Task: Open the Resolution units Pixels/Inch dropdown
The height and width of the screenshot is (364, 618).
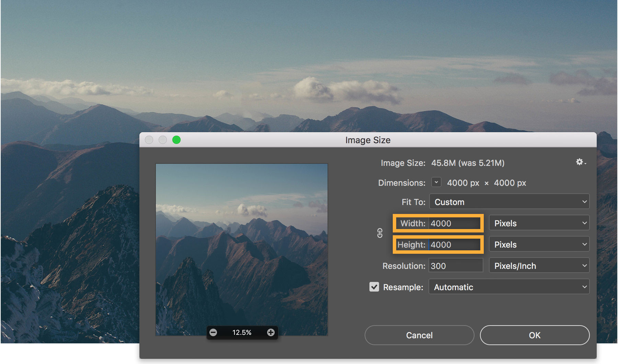Action: [539, 265]
